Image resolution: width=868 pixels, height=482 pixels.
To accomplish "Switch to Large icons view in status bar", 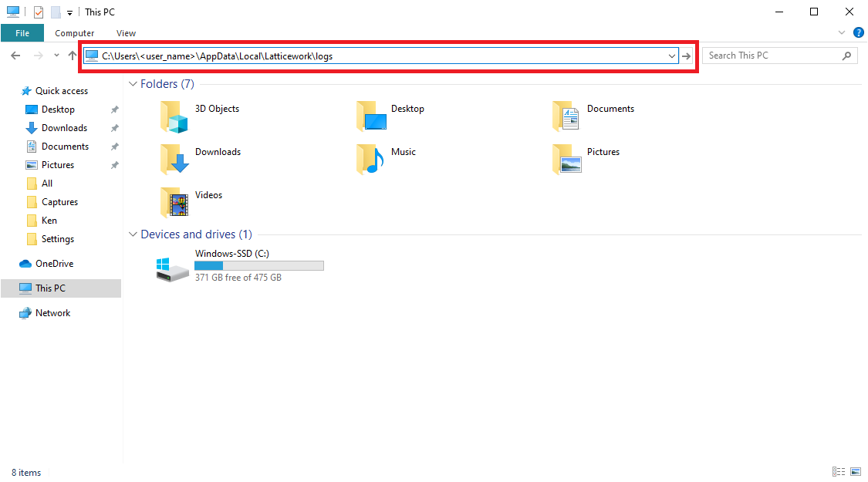I will tap(856, 472).
